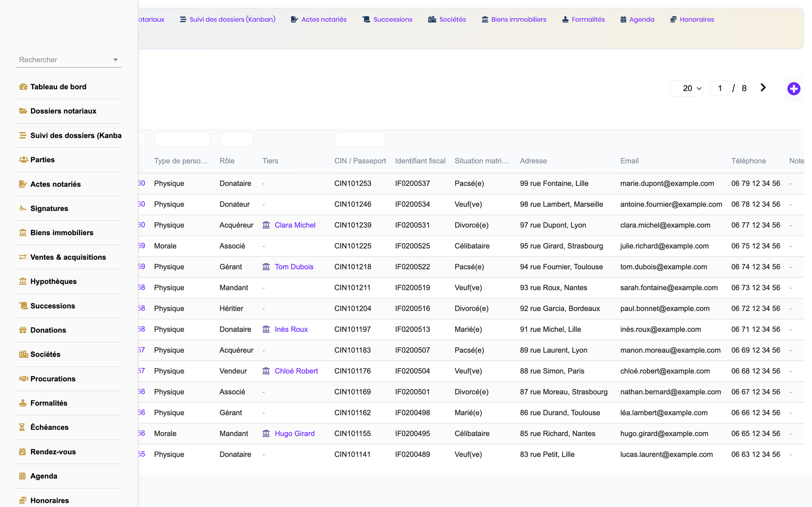Go to next page with the chevron arrow
Image resolution: width=812 pixels, height=507 pixels.
(763, 88)
